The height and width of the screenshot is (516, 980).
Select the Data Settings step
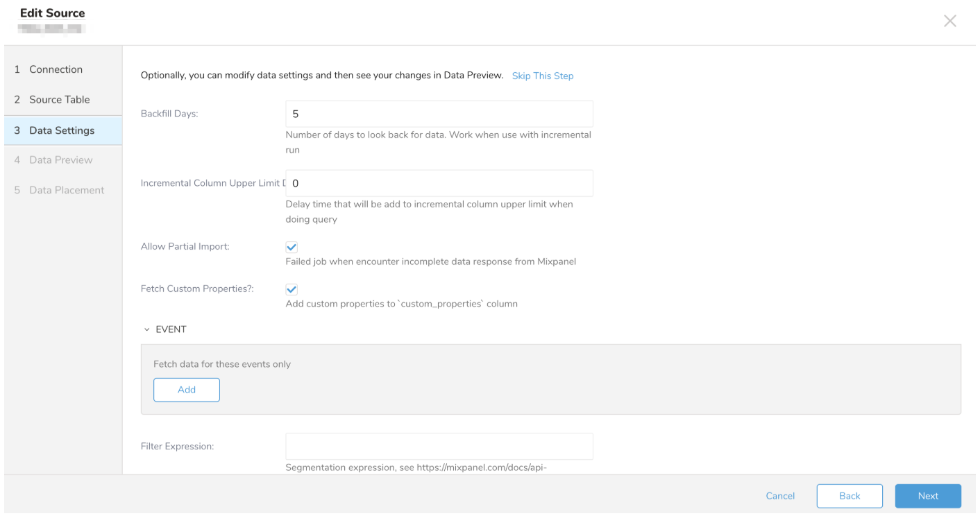click(62, 130)
